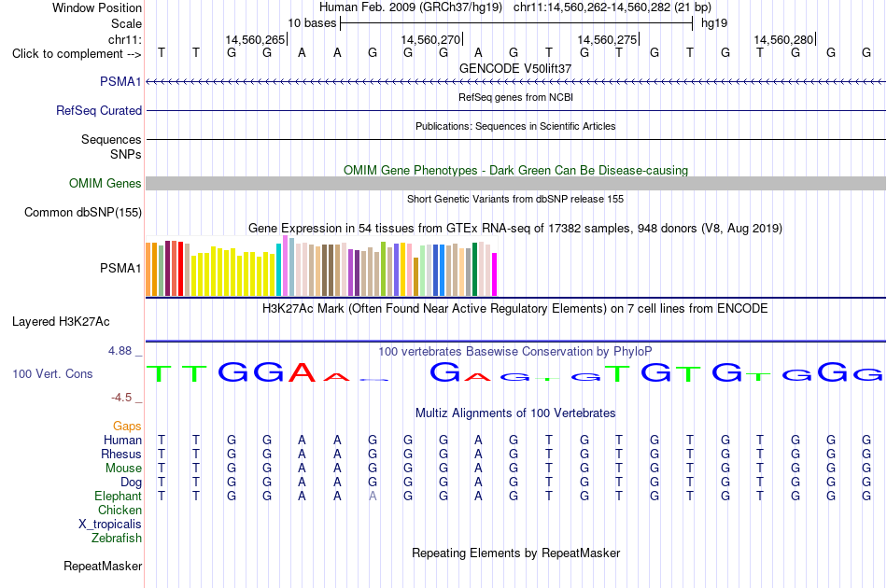Click the dbSNP release 155 title

515,199
